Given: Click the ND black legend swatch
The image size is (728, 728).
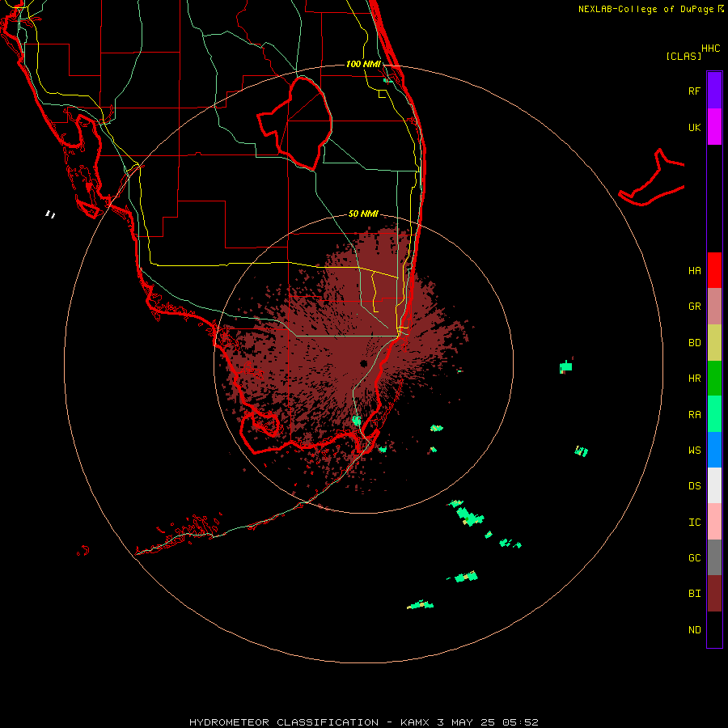Looking at the screenshot, I should 714,629.
